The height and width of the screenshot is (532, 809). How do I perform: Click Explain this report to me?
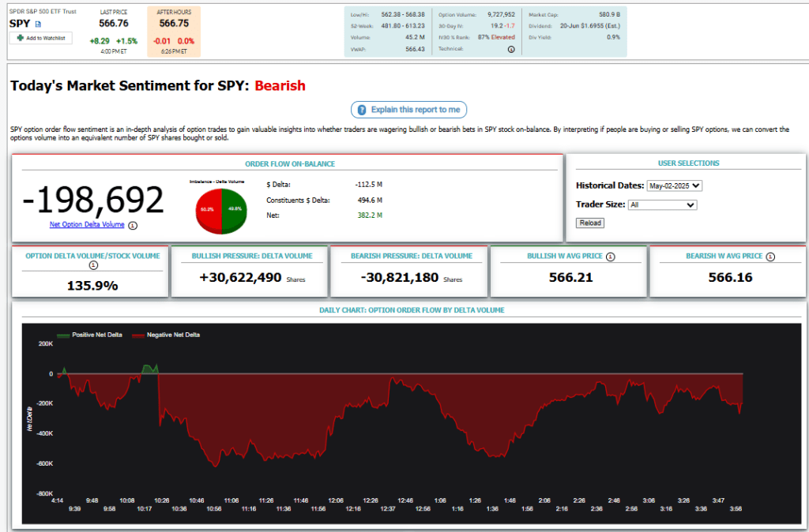click(408, 110)
